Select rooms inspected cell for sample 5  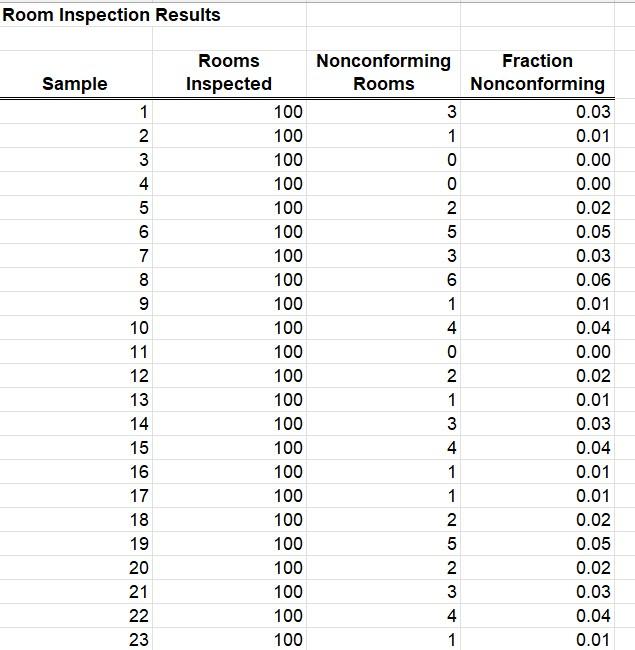pos(229,208)
